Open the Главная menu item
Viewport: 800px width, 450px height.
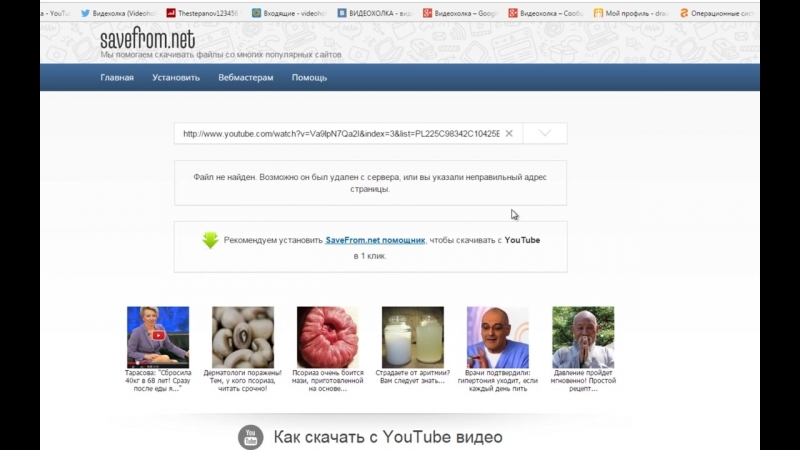pyautogui.click(x=117, y=78)
